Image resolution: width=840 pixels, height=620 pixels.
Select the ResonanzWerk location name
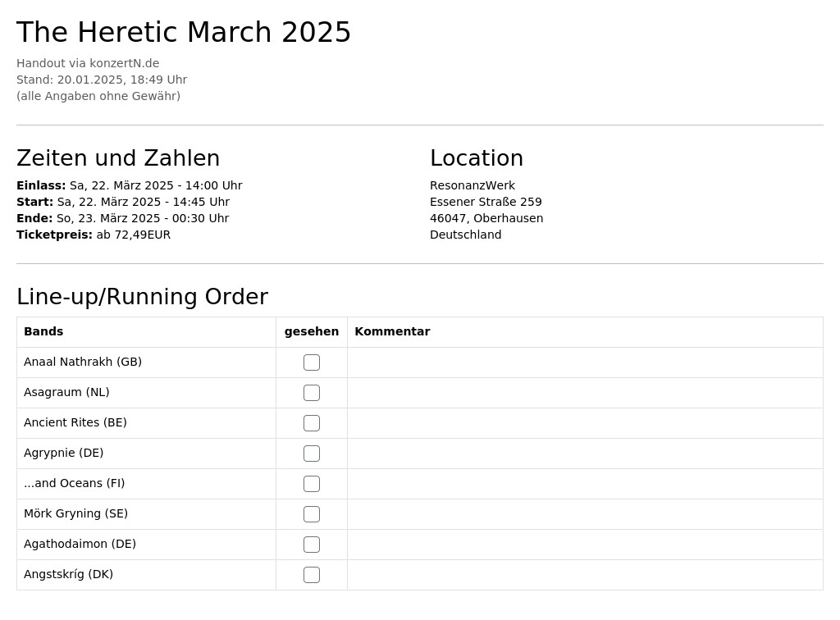tap(472, 185)
